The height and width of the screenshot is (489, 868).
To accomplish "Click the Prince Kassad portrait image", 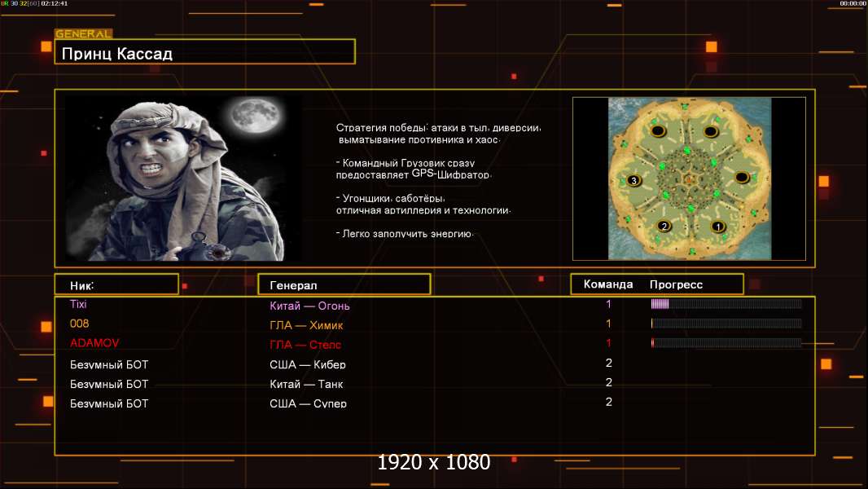I will coord(184,178).
